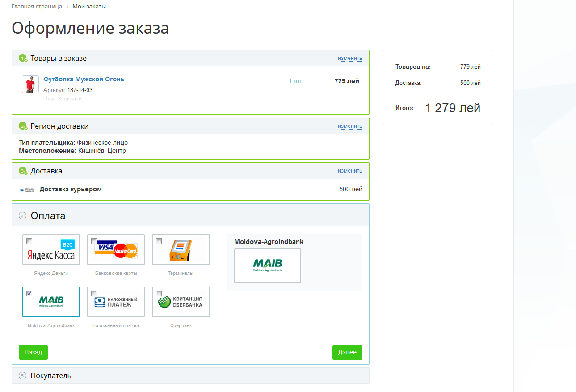This screenshot has height=392, width=576.
Task: Go to Главная страница breadcrumb
Action: 37,7
